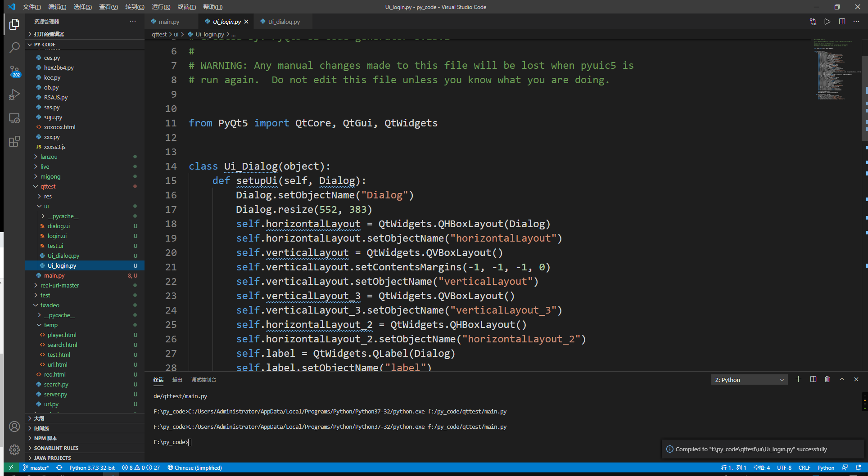The image size is (868, 476).
Task: Open changes compare icon in editor toolbar
Action: [813, 22]
